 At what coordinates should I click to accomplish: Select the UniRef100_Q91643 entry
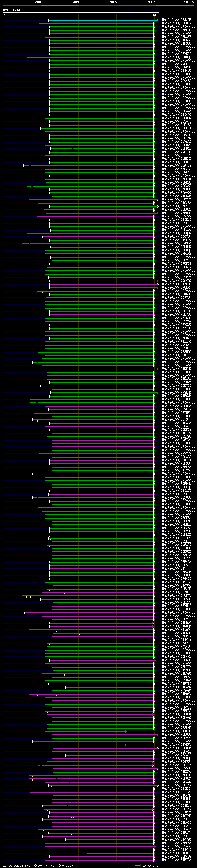pos(177,345)
